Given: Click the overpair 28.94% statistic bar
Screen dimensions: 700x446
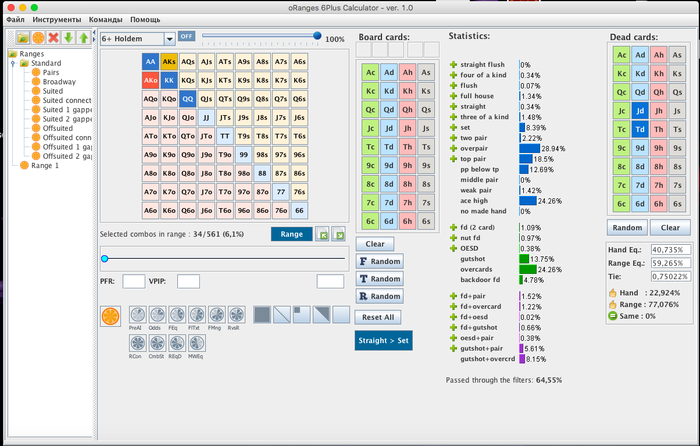Looking at the screenshot, I should pyautogui.click(x=529, y=148).
